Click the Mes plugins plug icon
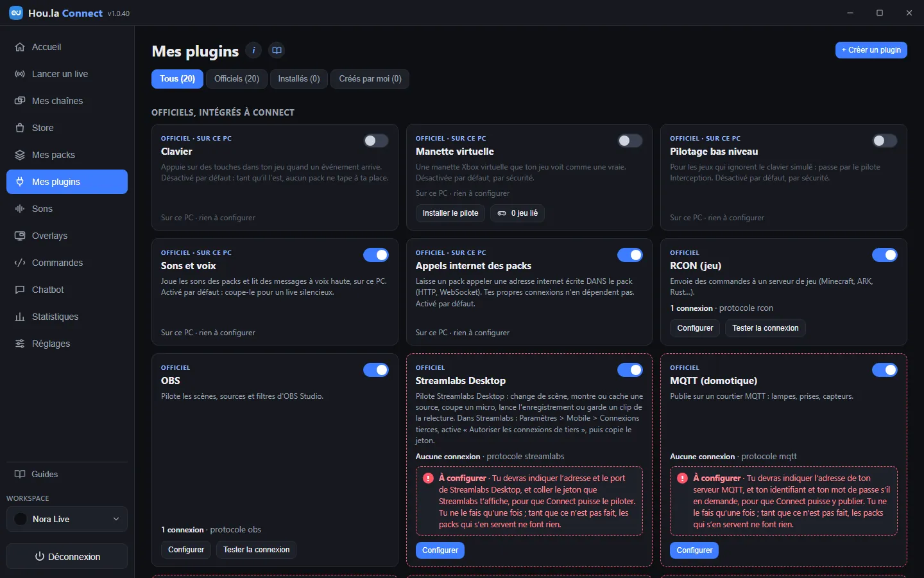The width and height of the screenshot is (924, 578). (20, 182)
